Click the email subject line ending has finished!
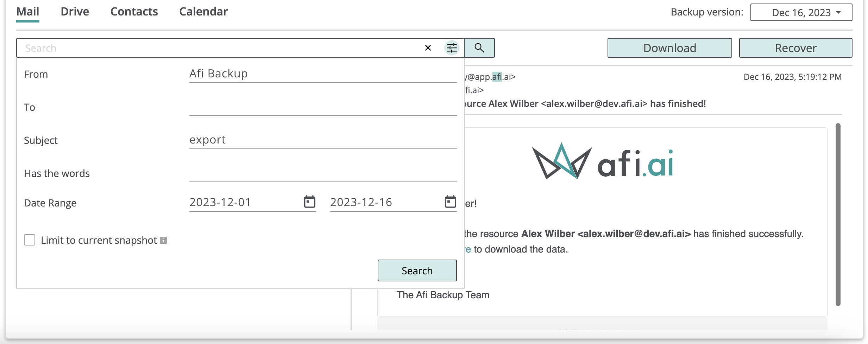868x344 pixels. pyautogui.click(x=585, y=104)
